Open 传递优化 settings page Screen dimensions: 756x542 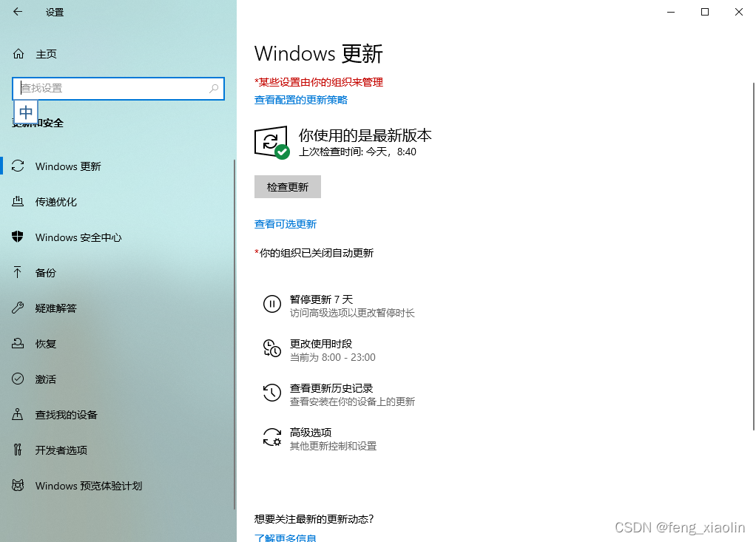pyautogui.click(x=56, y=202)
